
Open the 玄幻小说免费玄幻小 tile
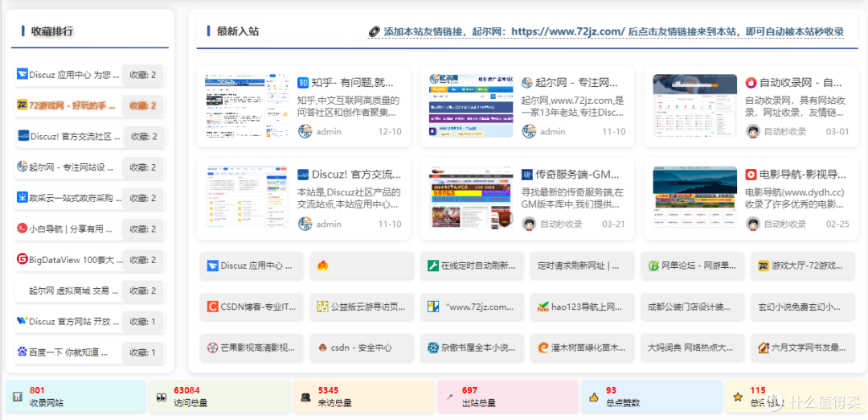tap(802, 307)
